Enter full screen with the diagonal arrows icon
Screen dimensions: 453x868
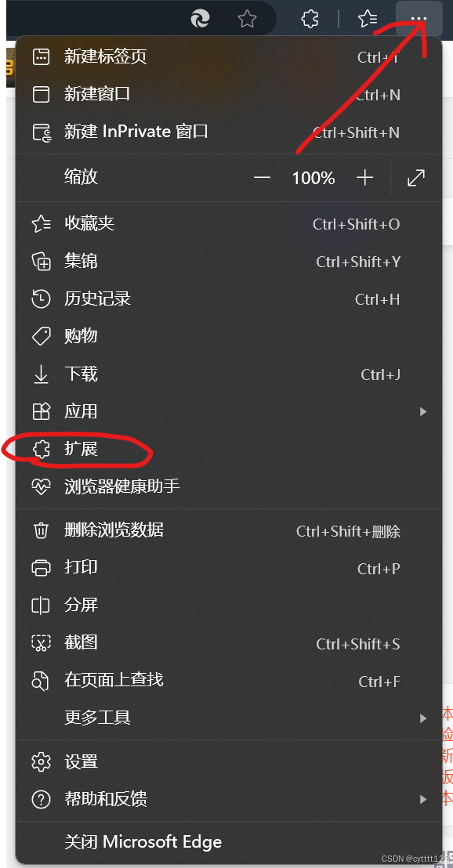click(416, 178)
